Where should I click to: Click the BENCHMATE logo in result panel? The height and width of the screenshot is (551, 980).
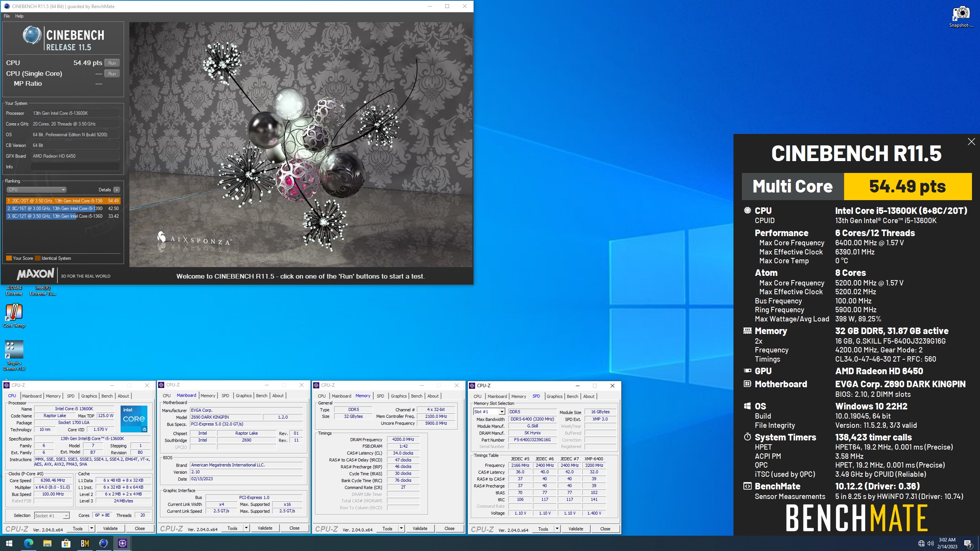tap(856, 518)
